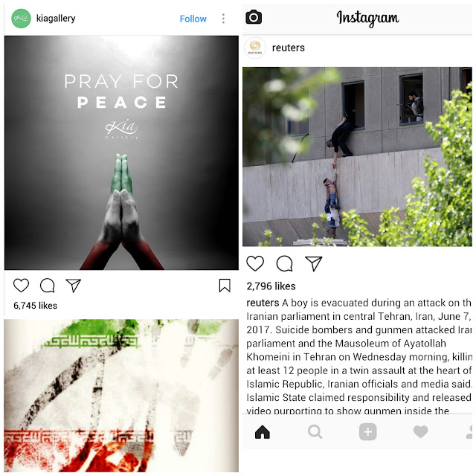Open the Activity heart tab
The width and height of the screenshot is (476, 476).
420,431
